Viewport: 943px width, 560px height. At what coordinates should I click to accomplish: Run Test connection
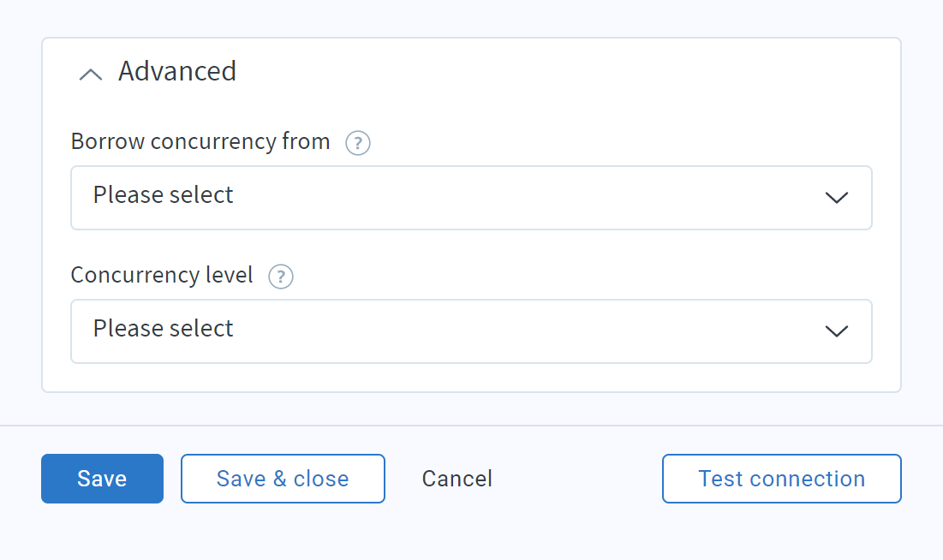782,479
